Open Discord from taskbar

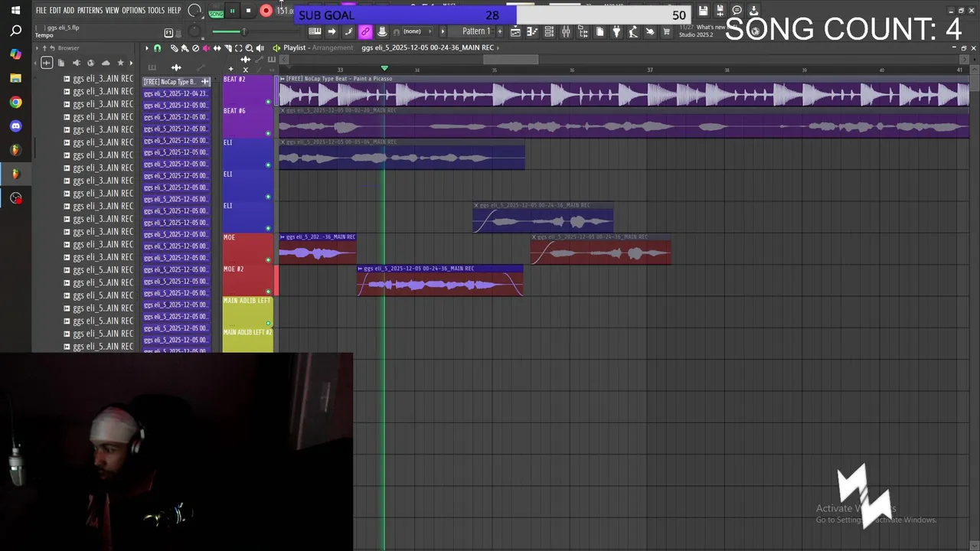coord(15,126)
